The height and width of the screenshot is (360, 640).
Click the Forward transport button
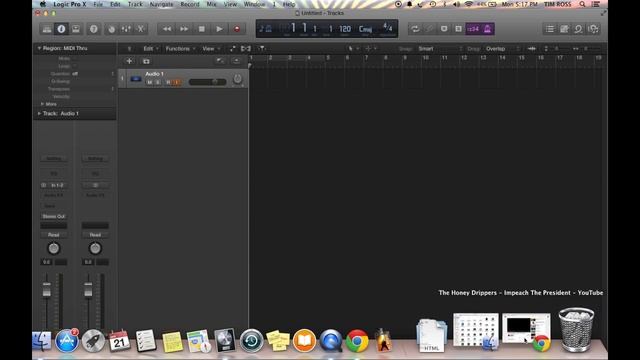(184, 29)
